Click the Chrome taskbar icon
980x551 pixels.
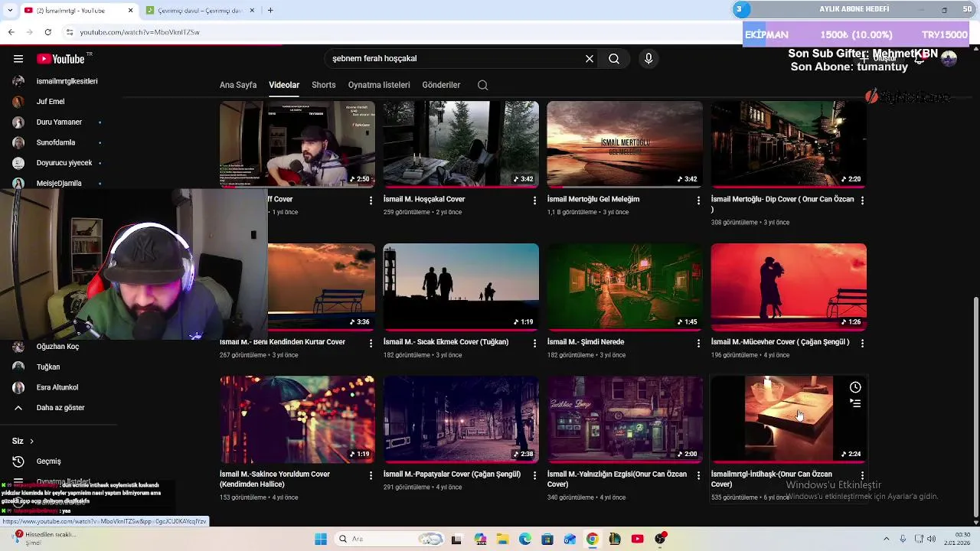point(593,539)
